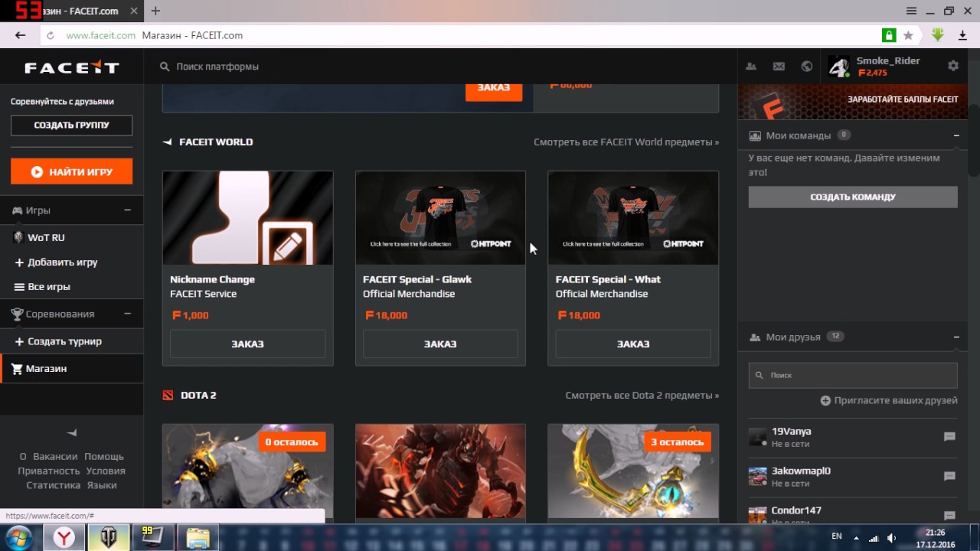
Task: Open new browser tab with plus
Action: coord(155,11)
